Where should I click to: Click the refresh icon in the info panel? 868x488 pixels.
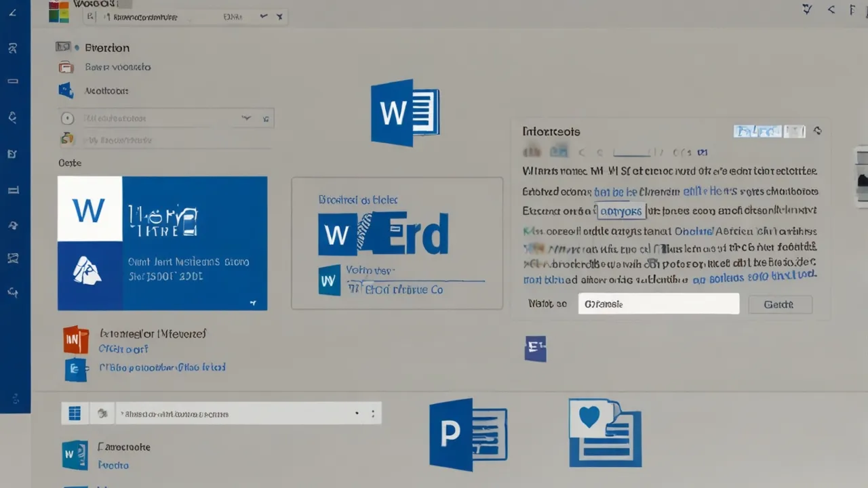click(x=817, y=131)
